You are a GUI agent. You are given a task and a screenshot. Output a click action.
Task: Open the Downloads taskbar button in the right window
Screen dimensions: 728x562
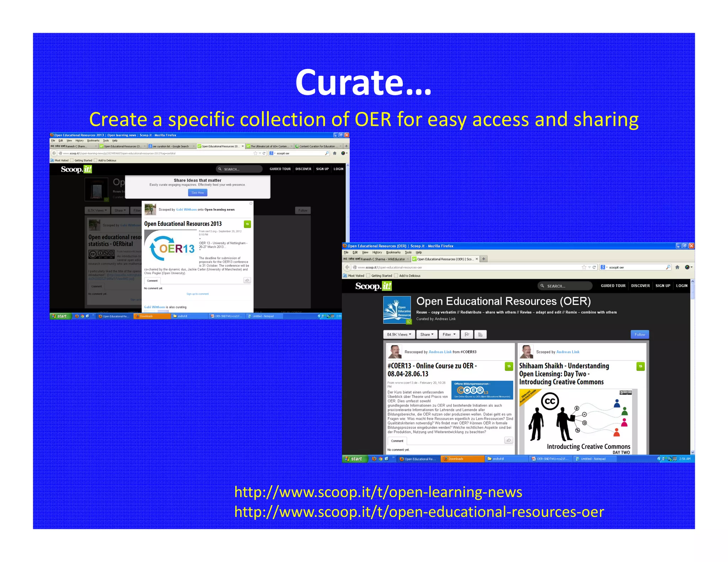(x=462, y=459)
